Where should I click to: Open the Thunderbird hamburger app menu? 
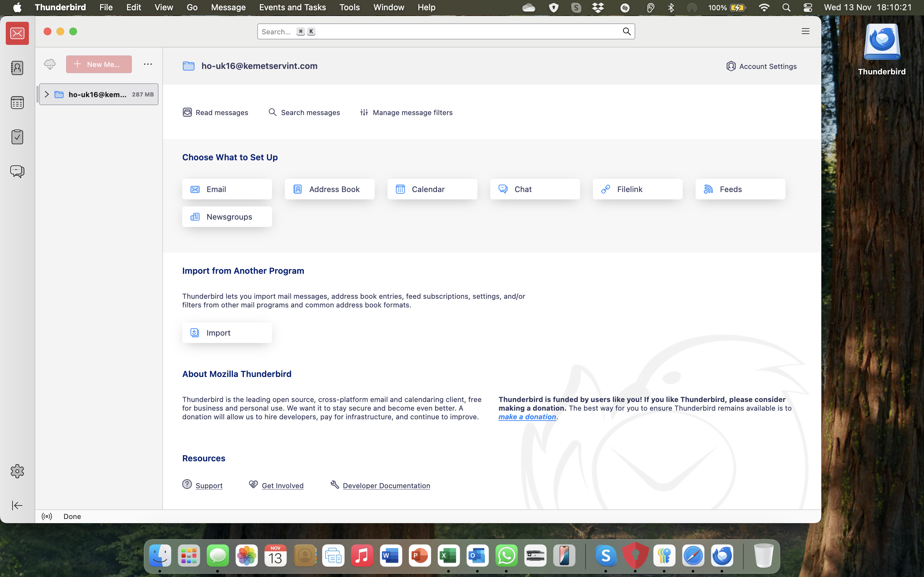pos(805,31)
